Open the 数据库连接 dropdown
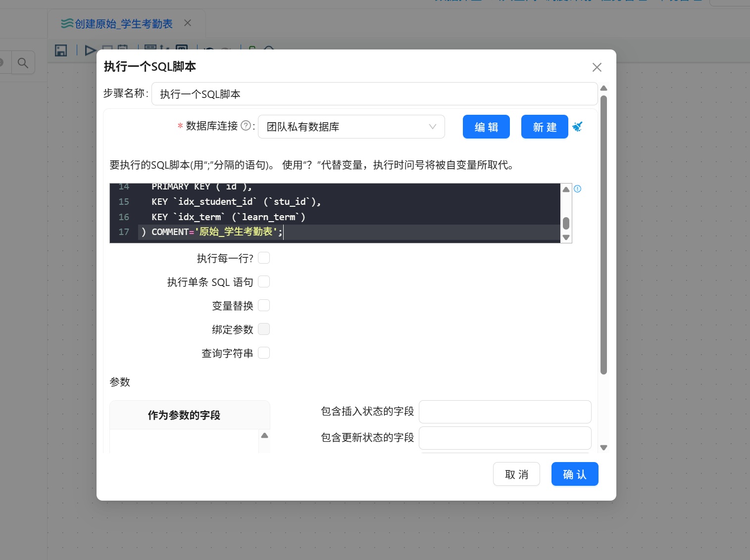750x560 pixels. click(x=351, y=127)
